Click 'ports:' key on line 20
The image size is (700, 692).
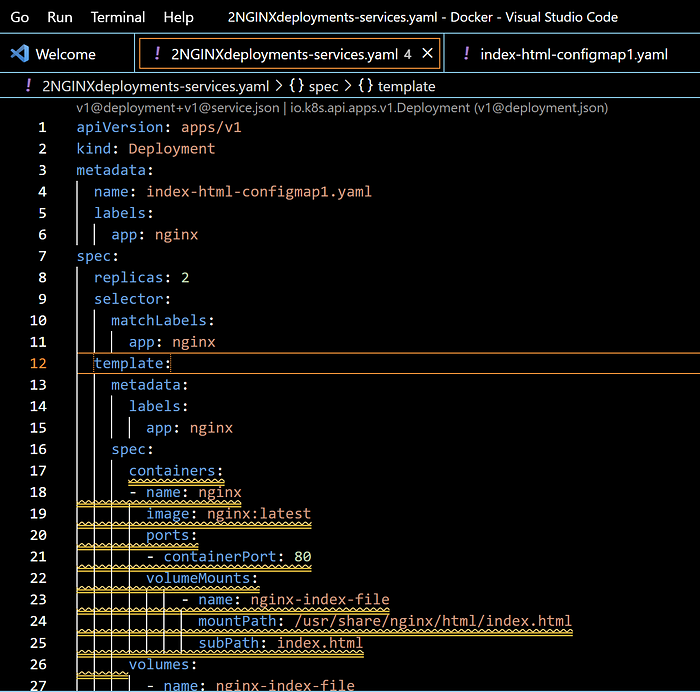[x=171, y=535]
